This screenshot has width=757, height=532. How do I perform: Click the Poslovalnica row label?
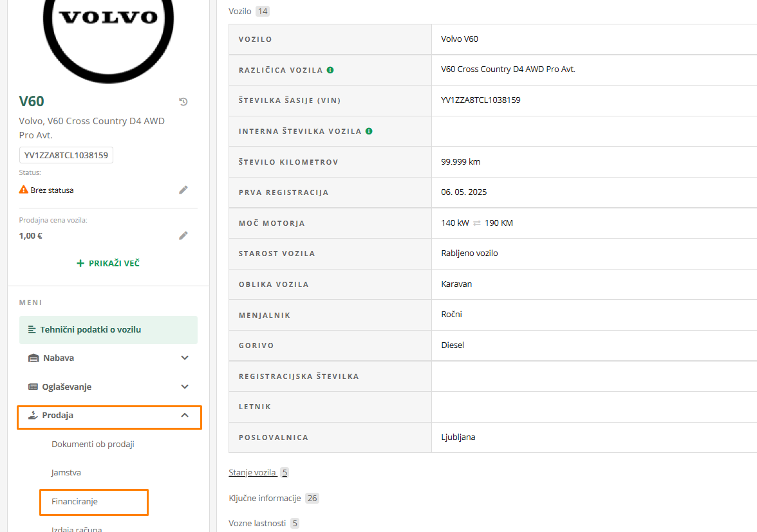point(273,437)
